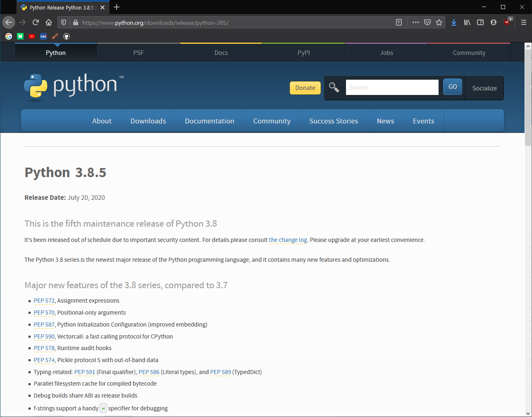Viewport: 532px width, 417px height.
Task: Click the GO search button
Action: pos(453,87)
